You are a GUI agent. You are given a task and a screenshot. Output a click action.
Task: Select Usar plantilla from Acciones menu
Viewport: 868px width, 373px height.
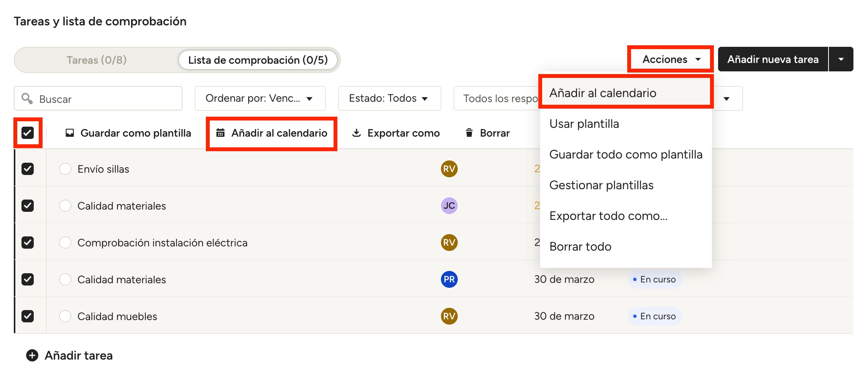click(584, 124)
